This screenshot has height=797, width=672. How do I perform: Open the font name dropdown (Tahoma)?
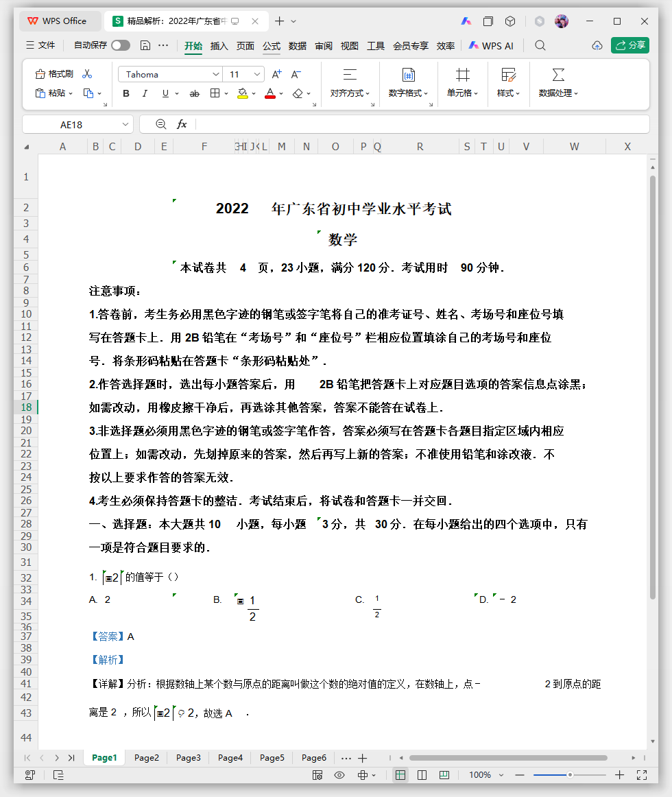coord(215,74)
